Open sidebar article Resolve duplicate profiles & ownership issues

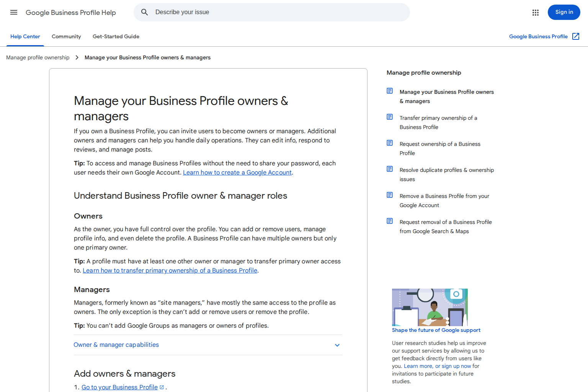point(447,175)
